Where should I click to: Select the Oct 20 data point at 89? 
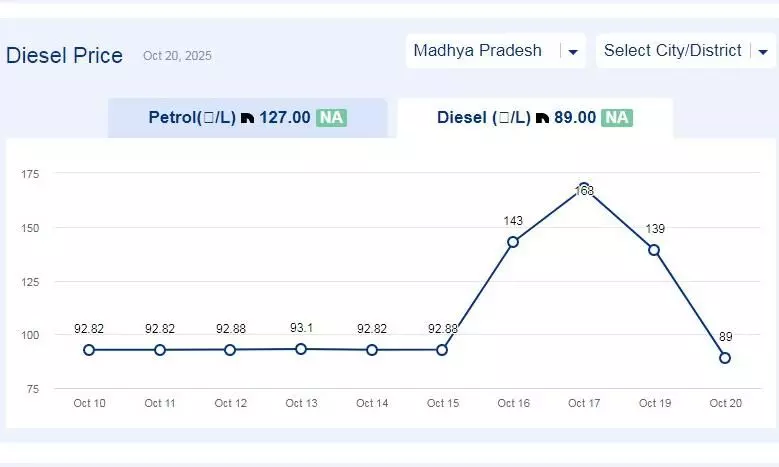(x=725, y=358)
